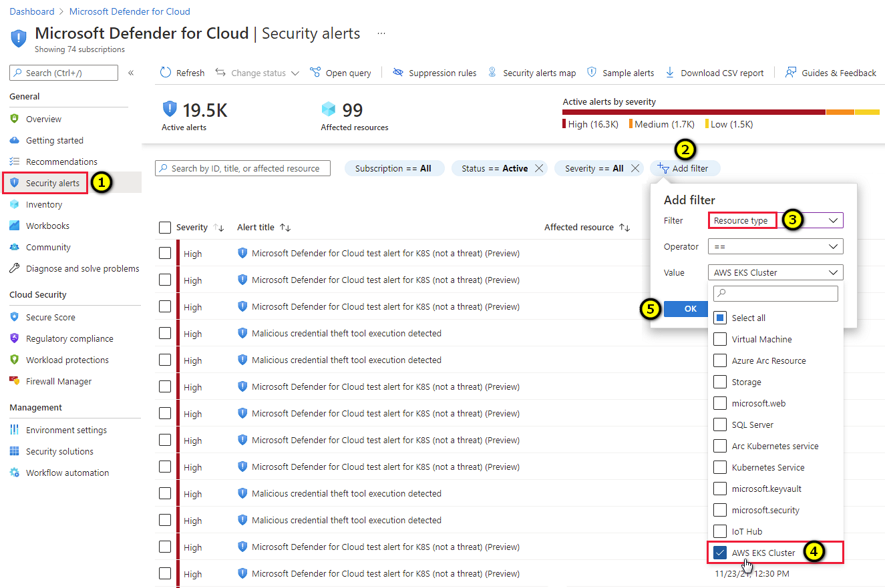Sort by Affected resource arrows
The width and height of the screenshot is (885, 588).
[x=625, y=228]
